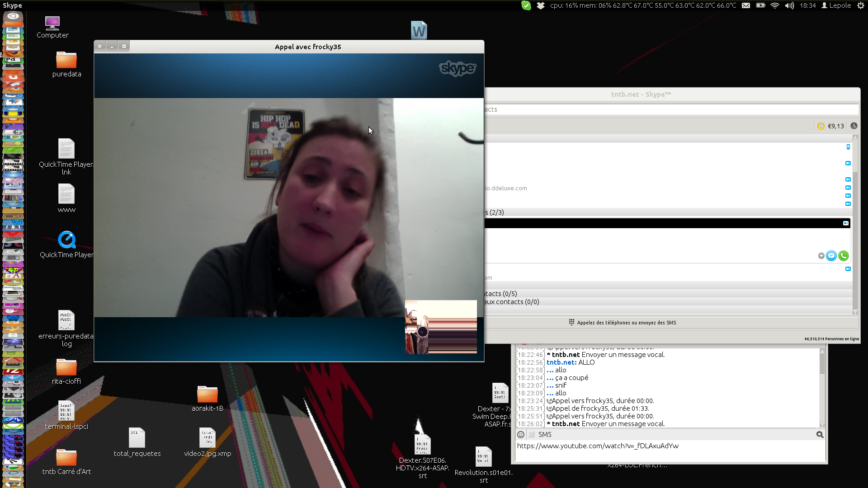Open chat with the blue message button
The image size is (868, 488).
click(x=831, y=256)
